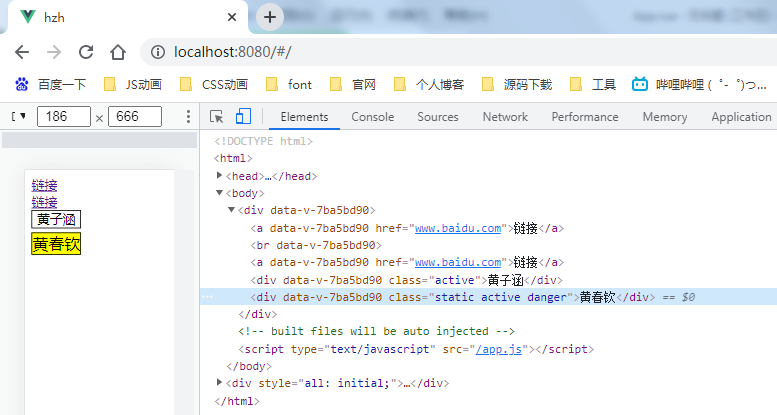The height and width of the screenshot is (415, 777).
Task: Toggle the device toolbar icon
Action: (243, 117)
